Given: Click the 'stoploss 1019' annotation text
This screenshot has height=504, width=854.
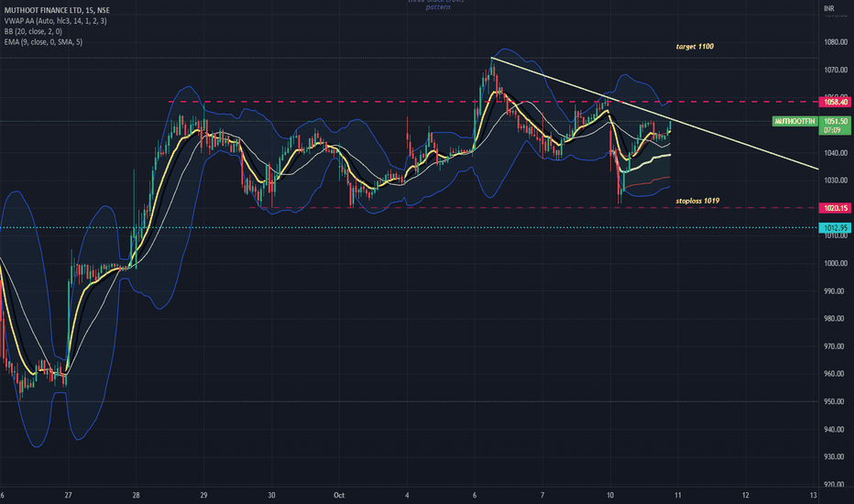Looking at the screenshot, I should [697, 201].
